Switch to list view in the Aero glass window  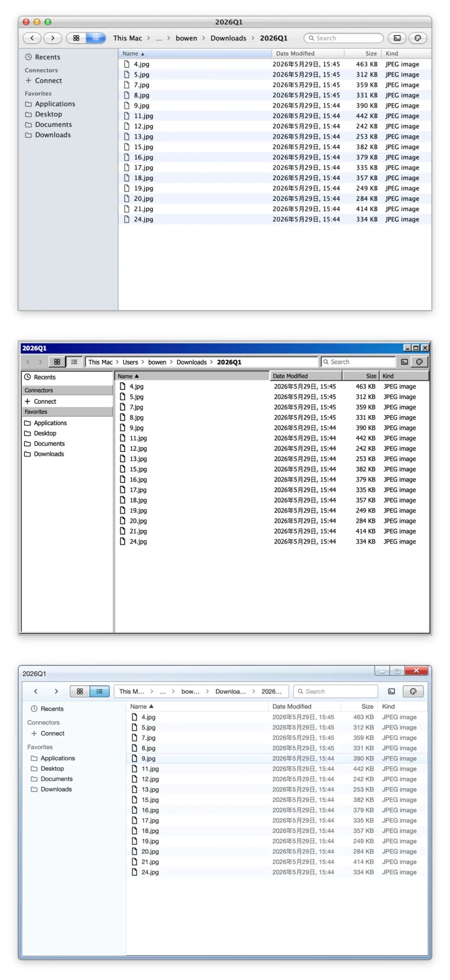[x=100, y=691]
